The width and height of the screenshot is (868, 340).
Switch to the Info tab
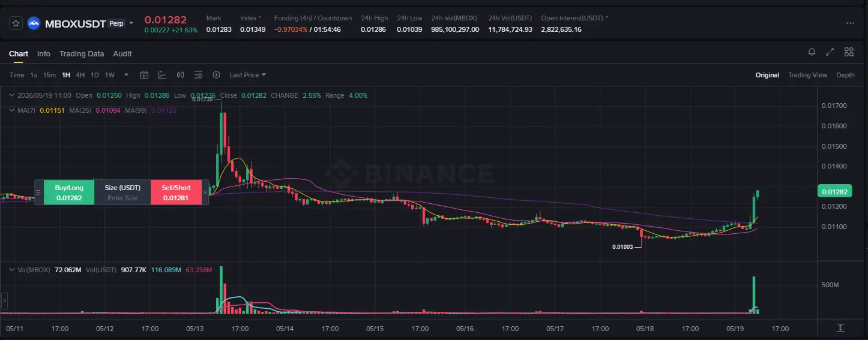pos(44,53)
